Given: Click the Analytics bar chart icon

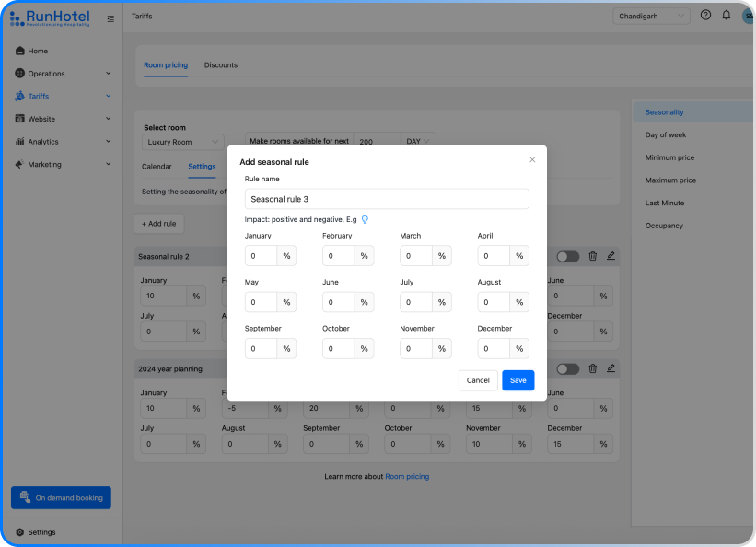Looking at the screenshot, I should pyautogui.click(x=19, y=141).
